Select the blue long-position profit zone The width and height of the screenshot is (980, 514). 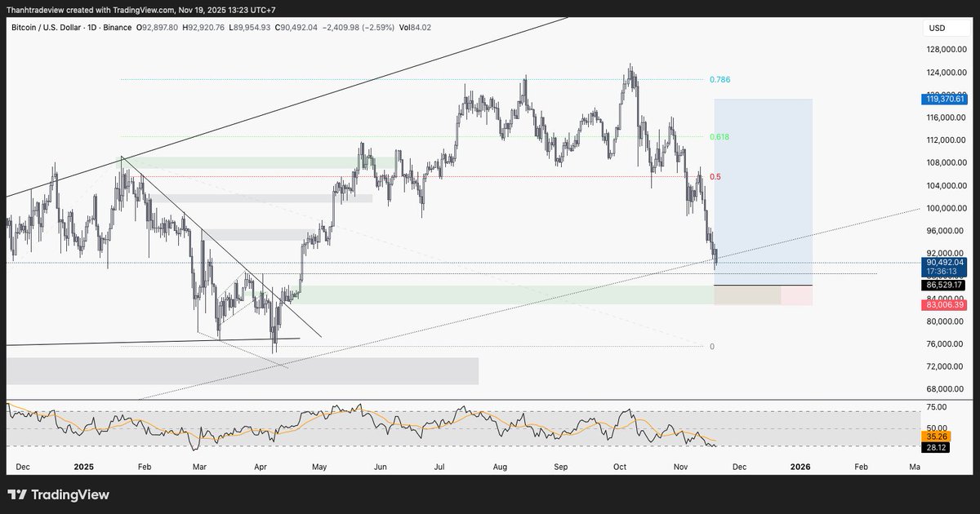[763, 192]
